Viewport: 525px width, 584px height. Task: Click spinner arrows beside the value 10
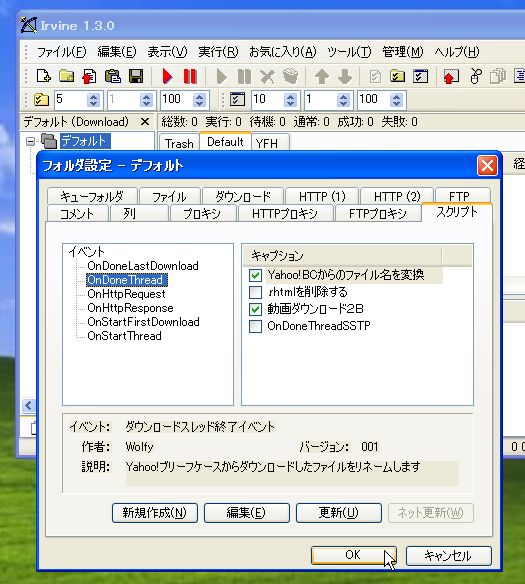pos(290,100)
